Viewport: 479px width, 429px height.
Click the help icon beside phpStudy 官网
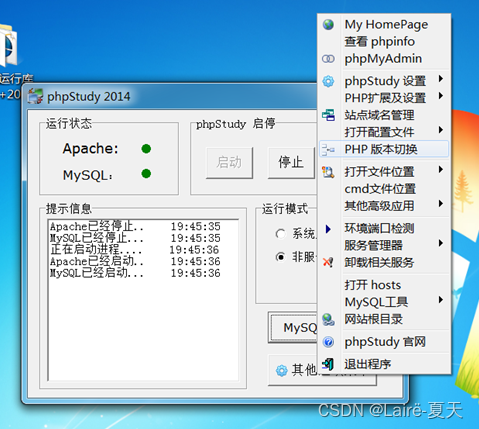(x=328, y=342)
